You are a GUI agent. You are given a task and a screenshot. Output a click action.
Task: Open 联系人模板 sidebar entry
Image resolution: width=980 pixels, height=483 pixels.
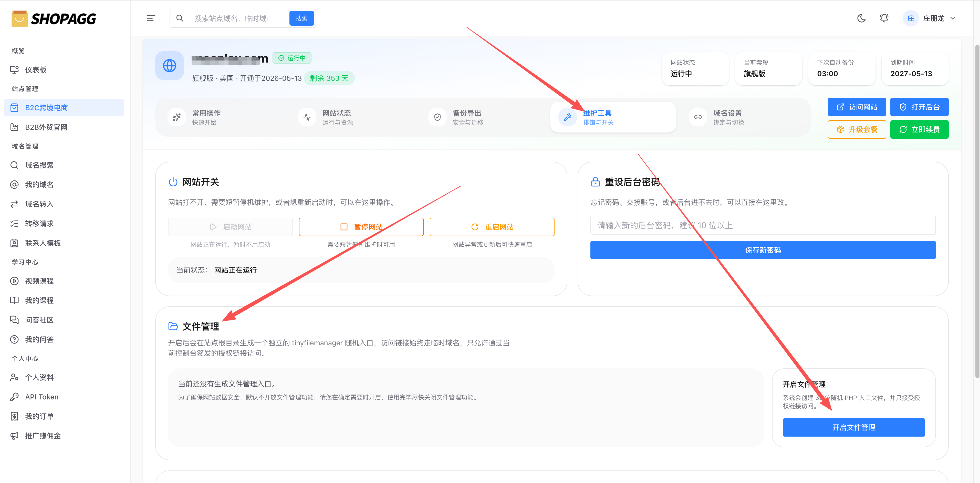pos(64,243)
